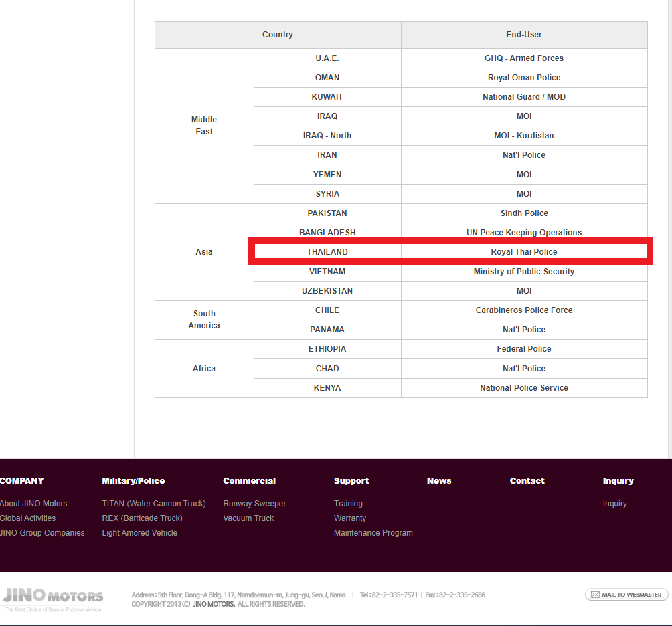Click UN Peace Keeping Operations cell

pos(524,233)
